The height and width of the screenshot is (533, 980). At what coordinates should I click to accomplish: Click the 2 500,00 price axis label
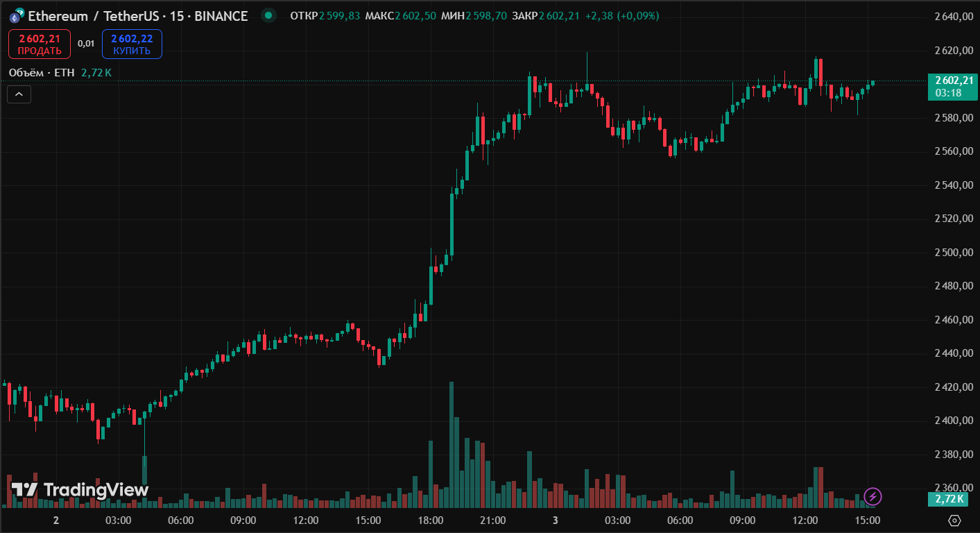(954, 253)
